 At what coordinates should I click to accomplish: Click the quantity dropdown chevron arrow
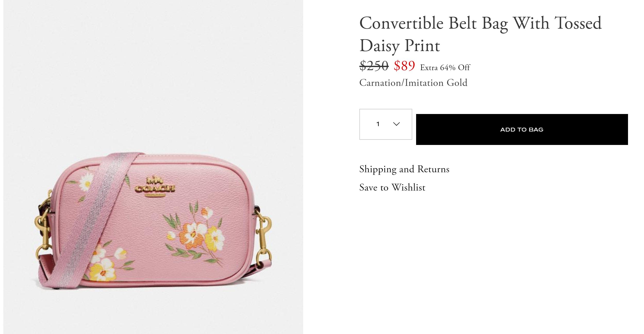(396, 124)
